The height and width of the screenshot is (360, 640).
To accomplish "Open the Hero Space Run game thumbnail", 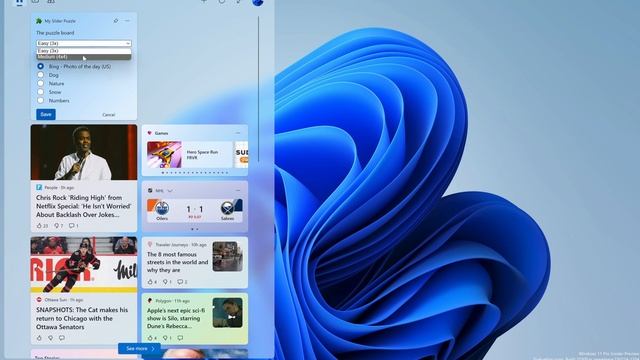I will click(164, 155).
